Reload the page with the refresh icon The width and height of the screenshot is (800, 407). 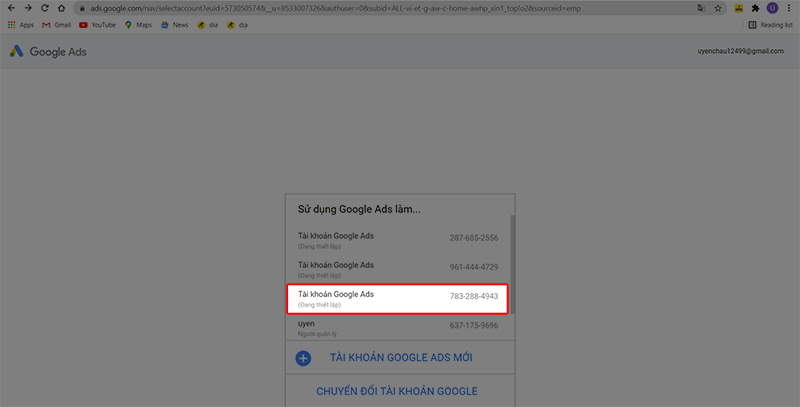[45, 8]
